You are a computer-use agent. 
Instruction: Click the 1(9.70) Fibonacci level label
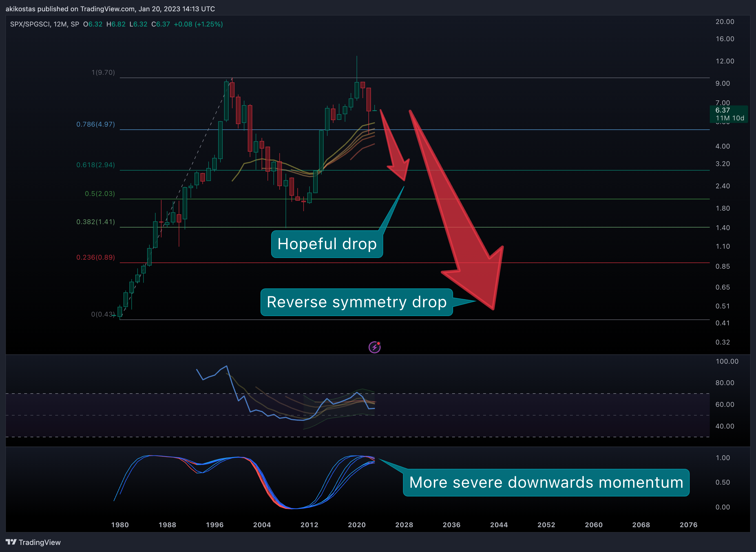click(103, 72)
